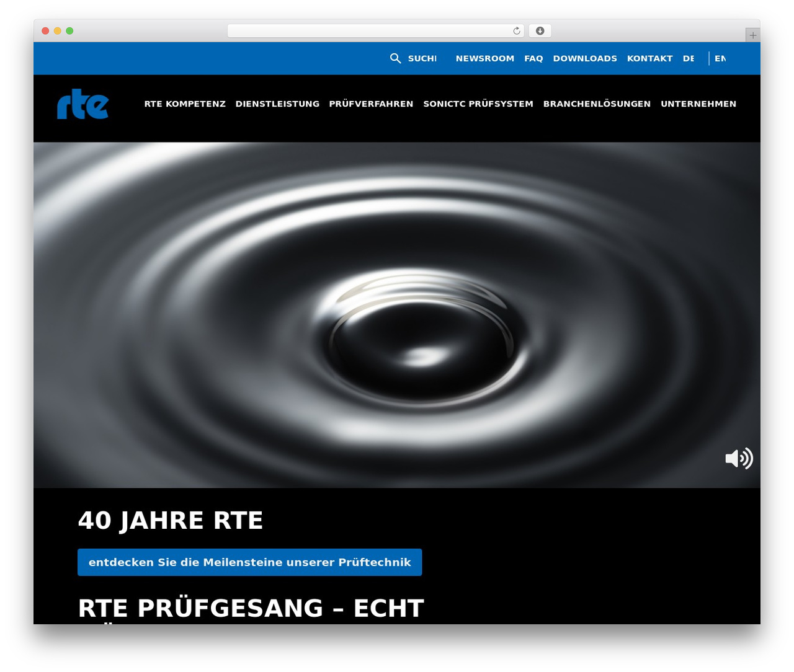Open Prüfverfahren menu
The width and height of the screenshot is (794, 672).
[371, 104]
